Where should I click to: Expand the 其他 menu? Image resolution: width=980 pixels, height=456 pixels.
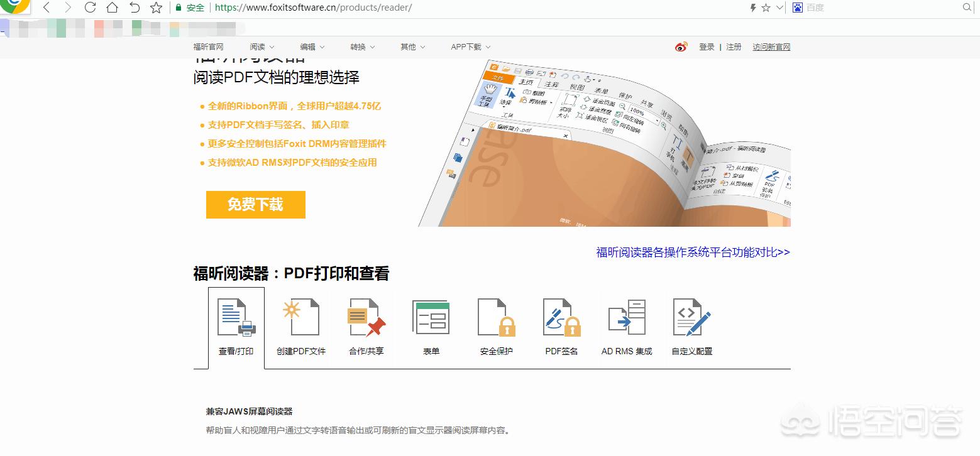413,47
